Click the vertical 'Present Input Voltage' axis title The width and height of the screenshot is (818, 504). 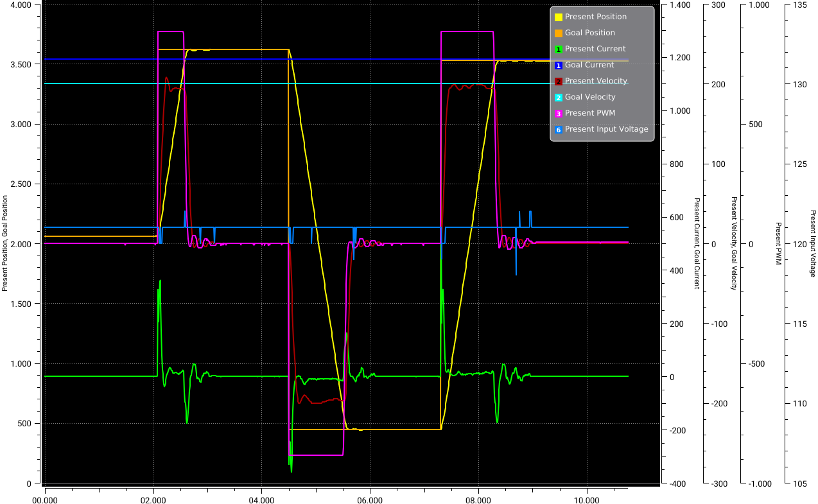click(x=813, y=244)
